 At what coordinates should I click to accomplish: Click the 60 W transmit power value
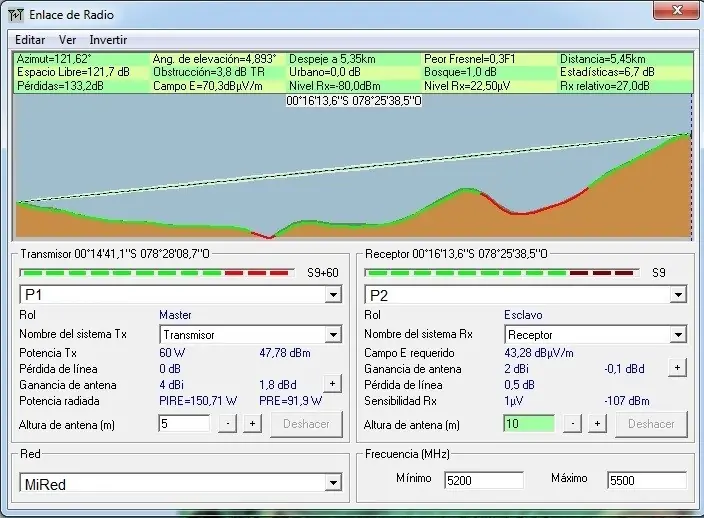(x=172, y=353)
